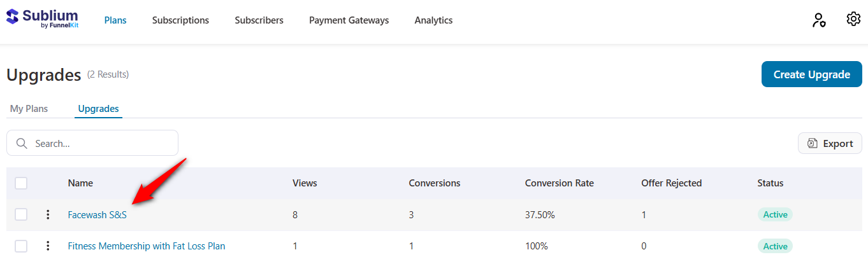The image size is (868, 264).
Task: Toggle the select-all checkbox in header
Action: (21, 183)
